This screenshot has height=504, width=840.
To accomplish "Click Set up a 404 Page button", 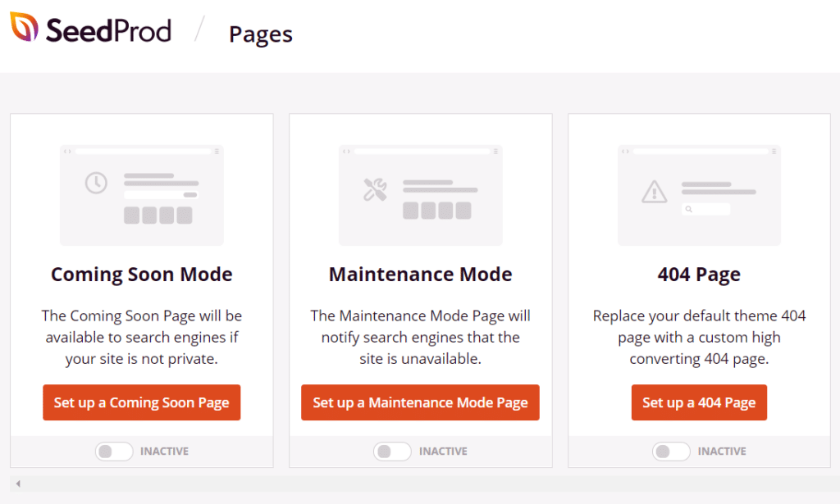I will click(x=699, y=402).
